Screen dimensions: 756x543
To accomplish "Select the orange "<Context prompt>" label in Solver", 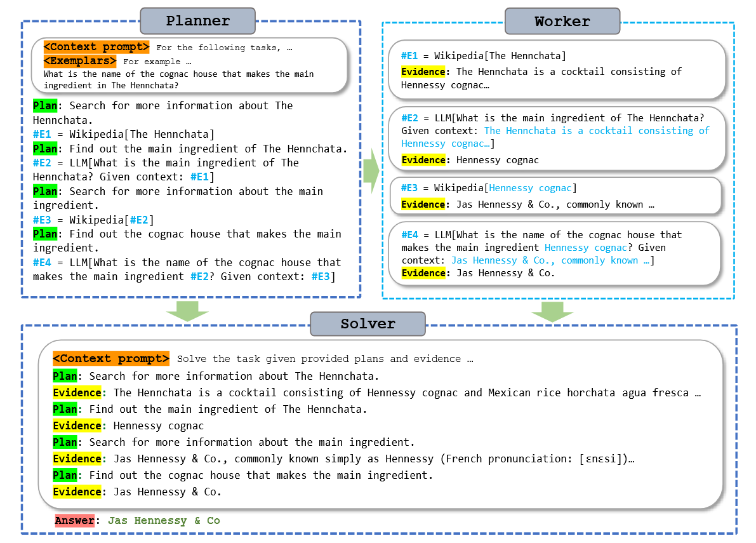I will point(111,358).
